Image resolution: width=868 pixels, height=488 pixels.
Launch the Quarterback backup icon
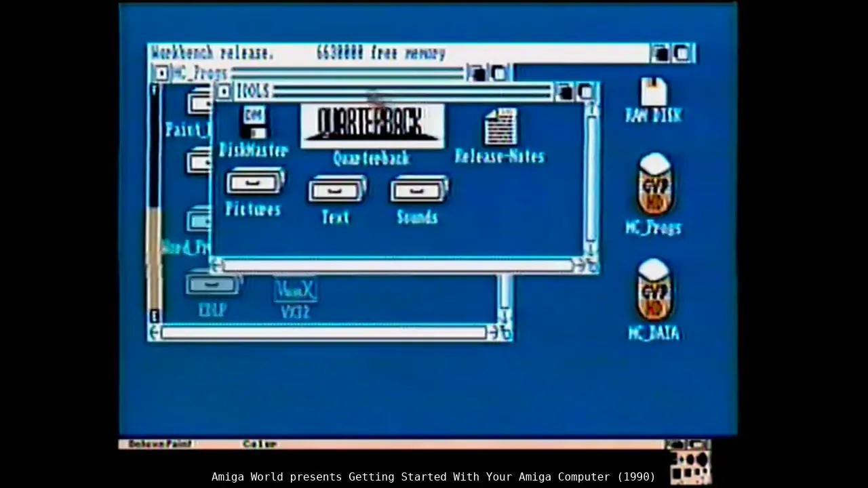(x=372, y=126)
